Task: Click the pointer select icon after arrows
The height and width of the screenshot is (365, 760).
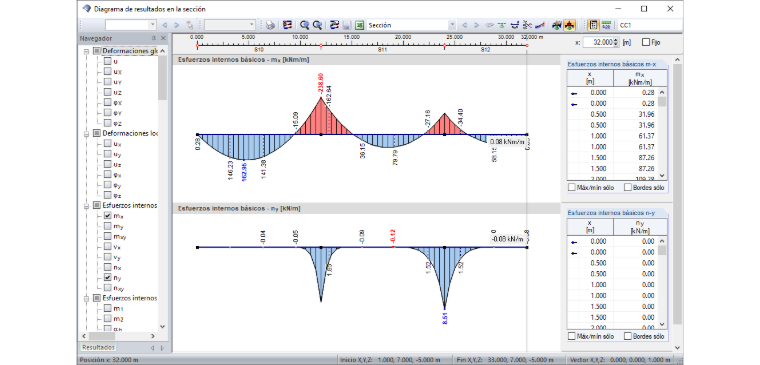Action: point(190,25)
